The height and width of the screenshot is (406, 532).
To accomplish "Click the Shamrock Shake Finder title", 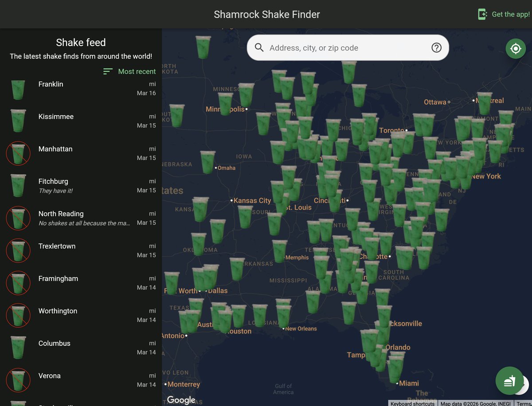I will click(x=267, y=14).
